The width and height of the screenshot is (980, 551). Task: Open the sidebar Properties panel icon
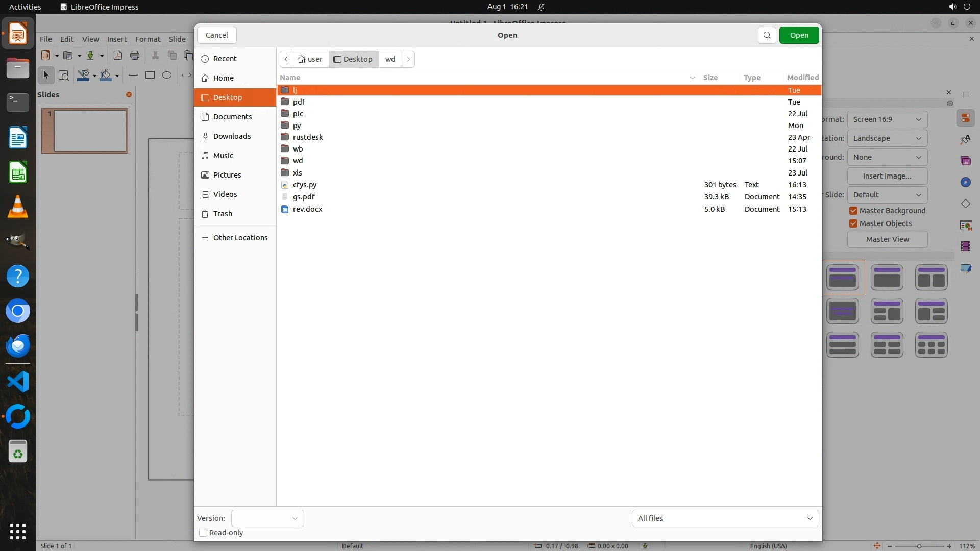(x=965, y=118)
